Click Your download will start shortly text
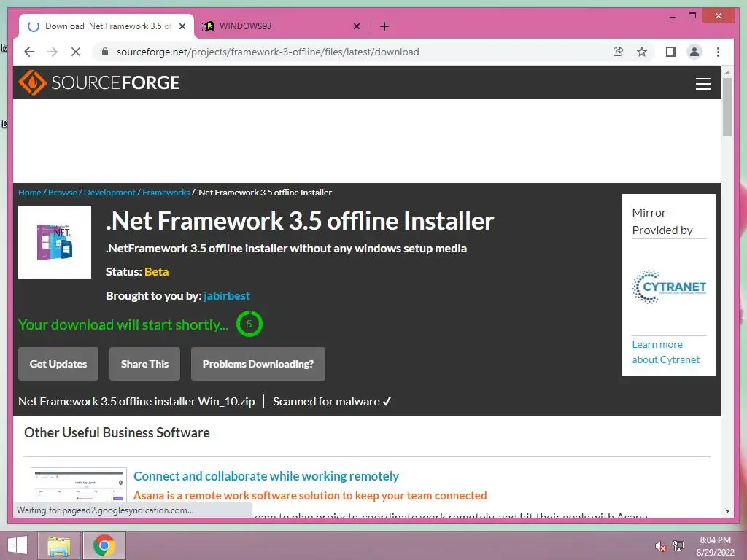Screen dimensions: 747x560 123,324
